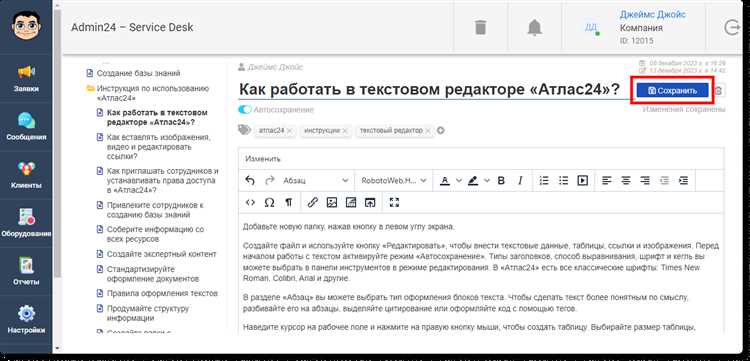Go to Настройки in the sidebar
This screenshot has width=750, height=361.
click(x=26, y=319)
